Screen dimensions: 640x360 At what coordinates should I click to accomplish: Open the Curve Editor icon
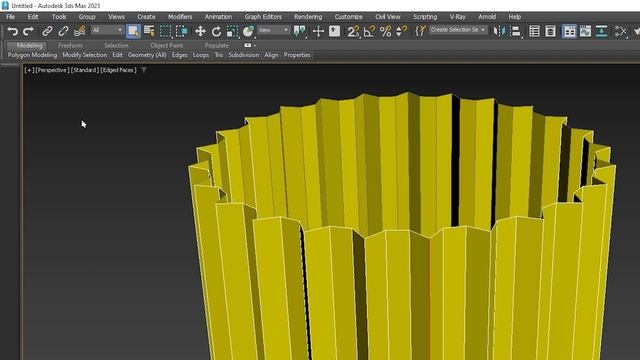tap(585, 31)
